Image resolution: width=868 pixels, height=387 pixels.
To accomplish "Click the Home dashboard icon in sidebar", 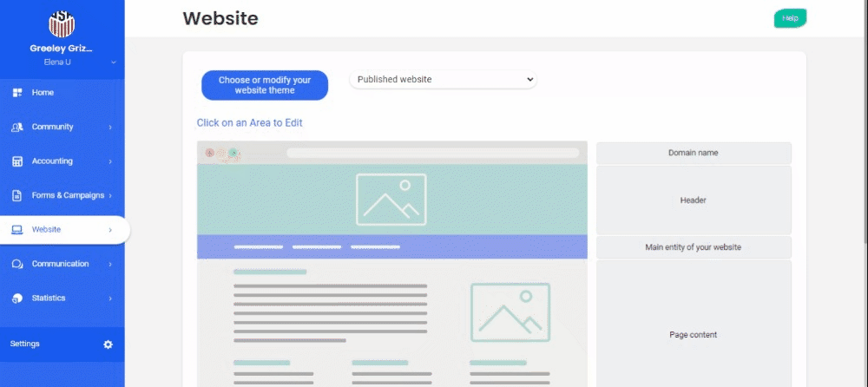I will coord(16,93).
